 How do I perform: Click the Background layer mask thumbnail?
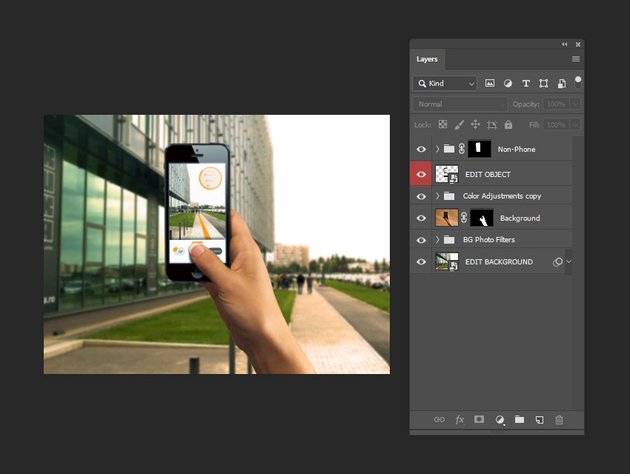click(482, 218)
